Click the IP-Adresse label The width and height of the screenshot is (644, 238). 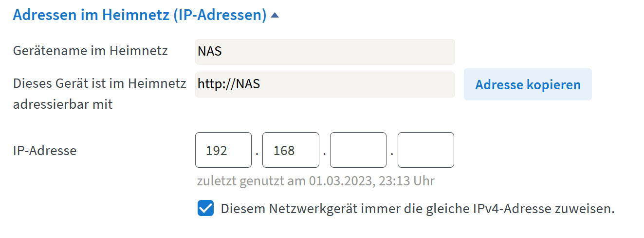[45, 150]
